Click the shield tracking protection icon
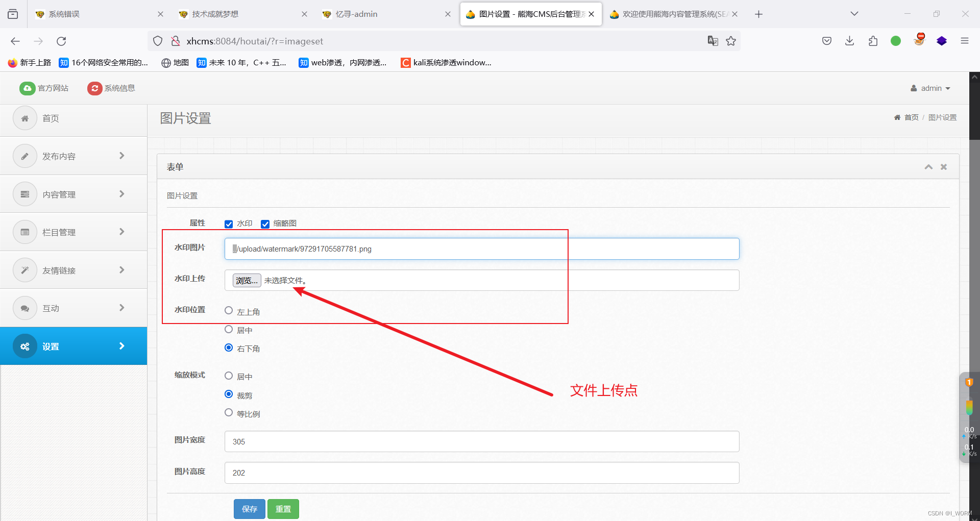 click(x=158, y=41)
